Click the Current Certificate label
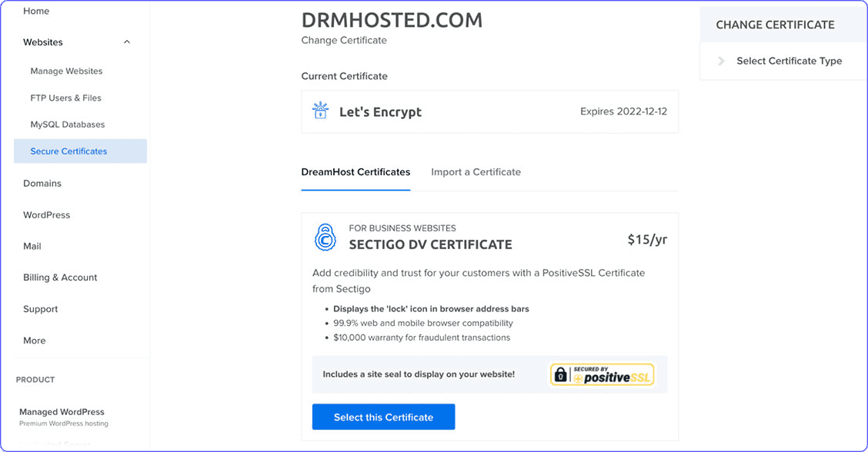 pos(344,76)
